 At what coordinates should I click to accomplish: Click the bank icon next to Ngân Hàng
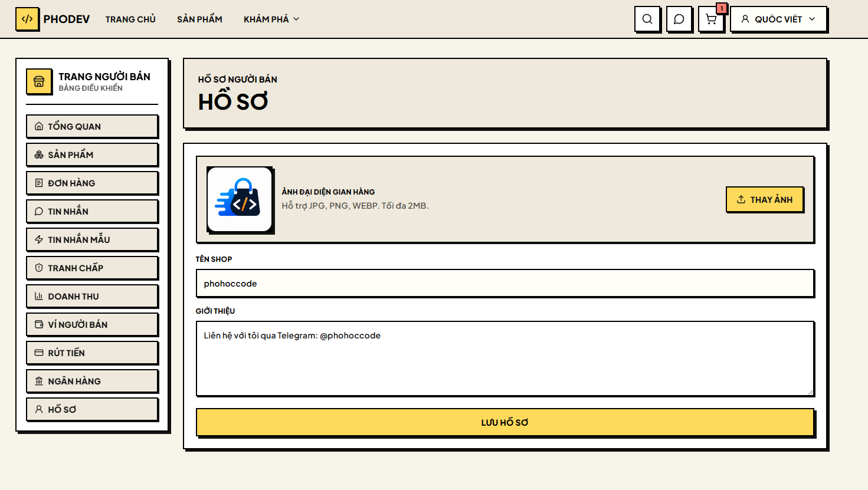point(39,381)
